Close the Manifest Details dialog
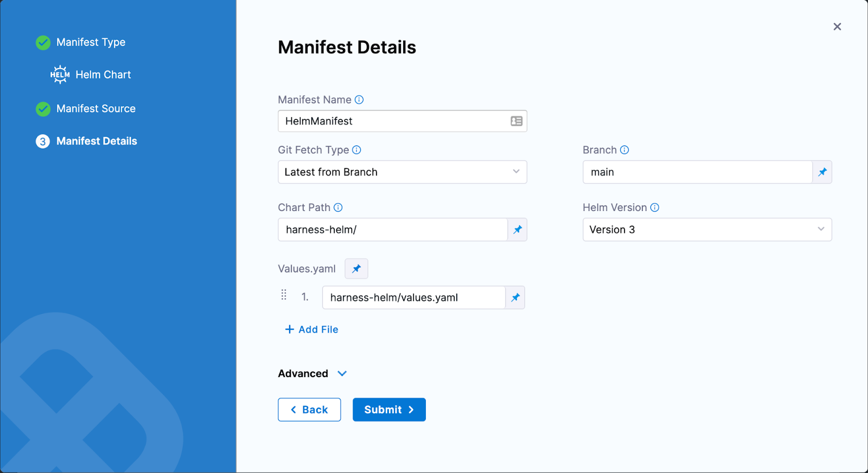The width and height of the screenshot is (868, 473). (x=837, y=27)
